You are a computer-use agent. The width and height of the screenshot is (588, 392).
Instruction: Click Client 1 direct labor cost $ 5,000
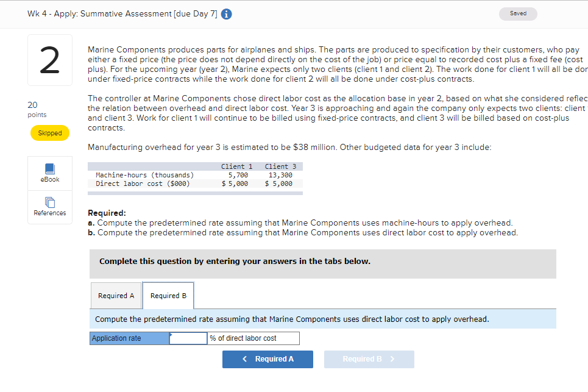[235, 184]
